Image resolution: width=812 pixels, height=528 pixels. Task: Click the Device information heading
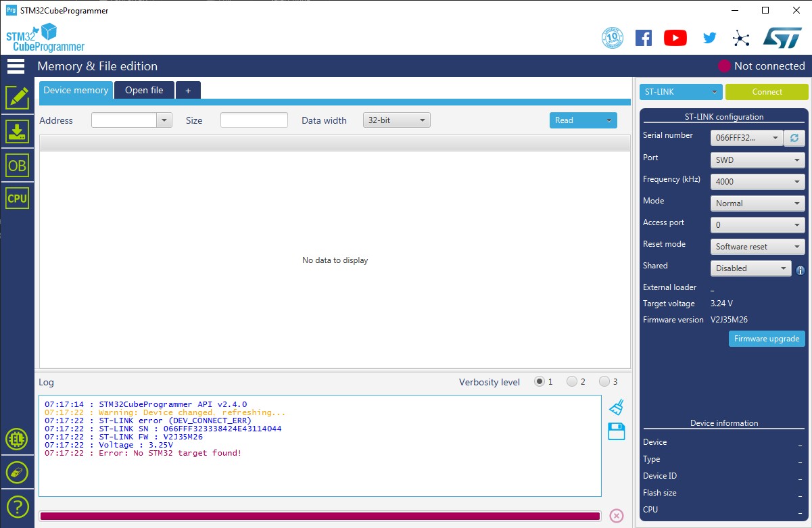(724, 423)
